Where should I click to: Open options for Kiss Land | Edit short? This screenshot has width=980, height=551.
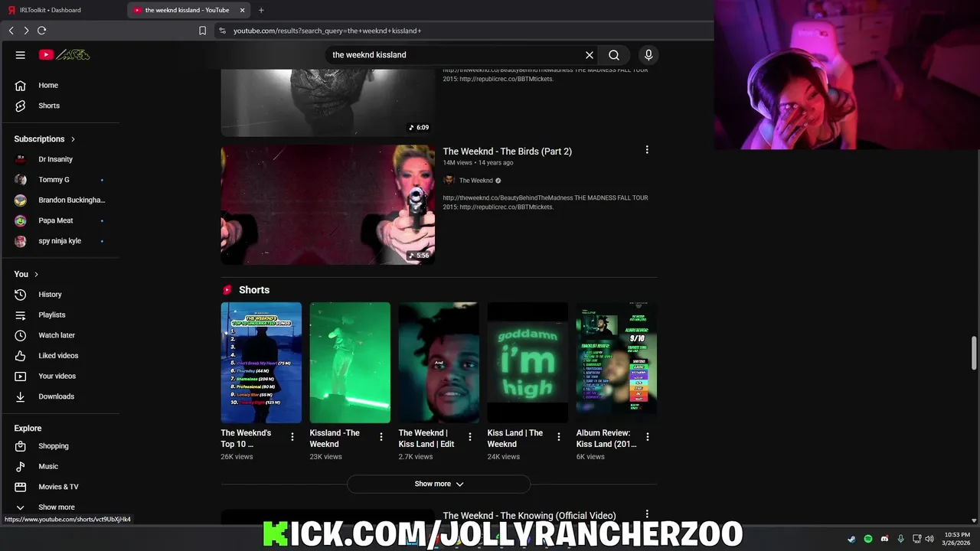click(470, 437)
